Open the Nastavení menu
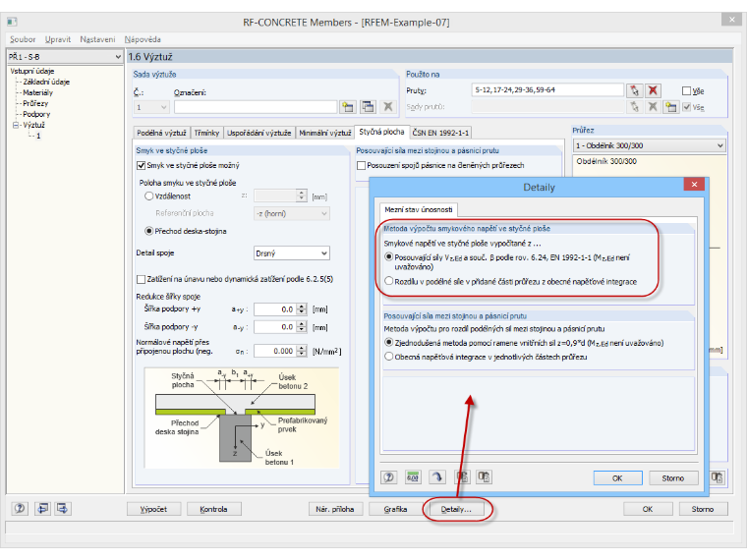The width and height of the screenshot is (747, 560). [97, 39]
